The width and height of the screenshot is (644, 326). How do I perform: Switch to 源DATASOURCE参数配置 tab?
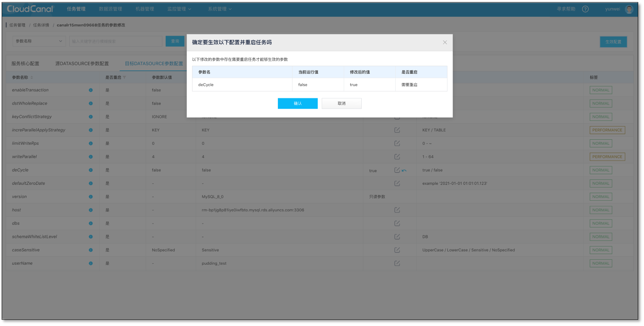[x=82, y=63]
